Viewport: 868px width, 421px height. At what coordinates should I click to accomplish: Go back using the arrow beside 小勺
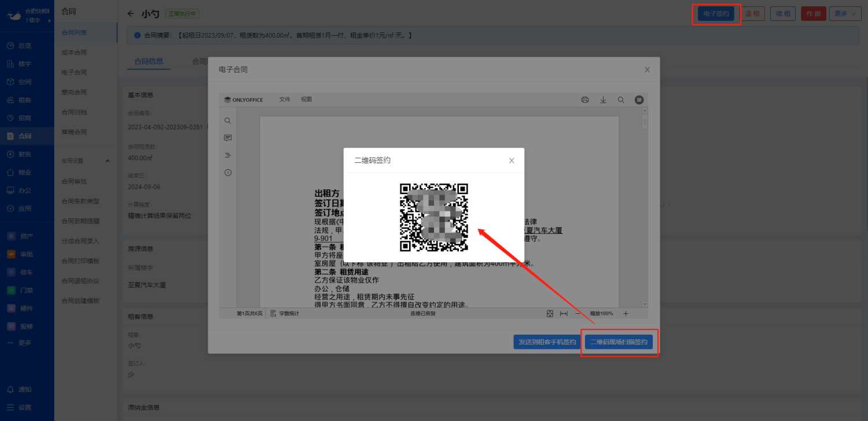click(131, 14)
